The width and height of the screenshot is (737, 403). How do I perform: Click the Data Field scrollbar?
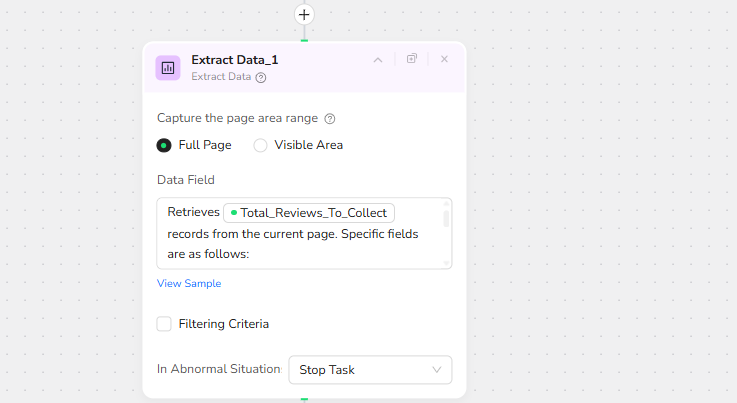(446, 218)
